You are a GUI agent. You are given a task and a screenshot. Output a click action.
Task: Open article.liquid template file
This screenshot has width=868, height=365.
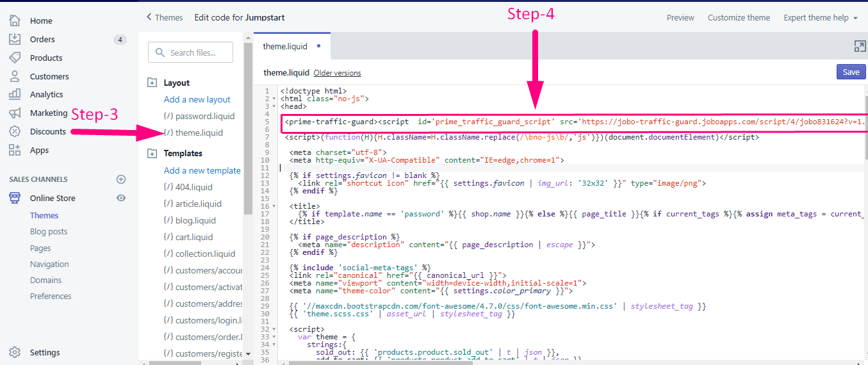tap(198, 204)
